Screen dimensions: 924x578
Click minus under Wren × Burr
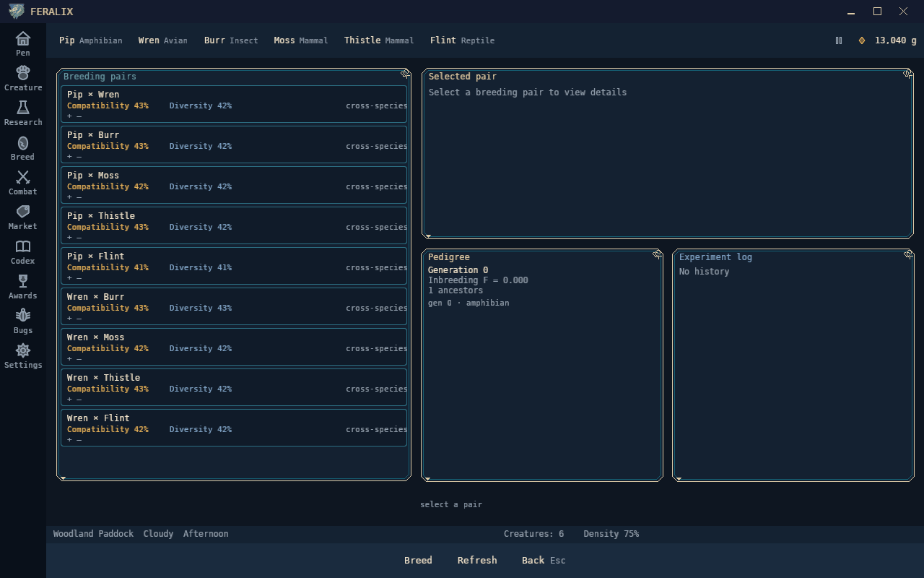79,318
